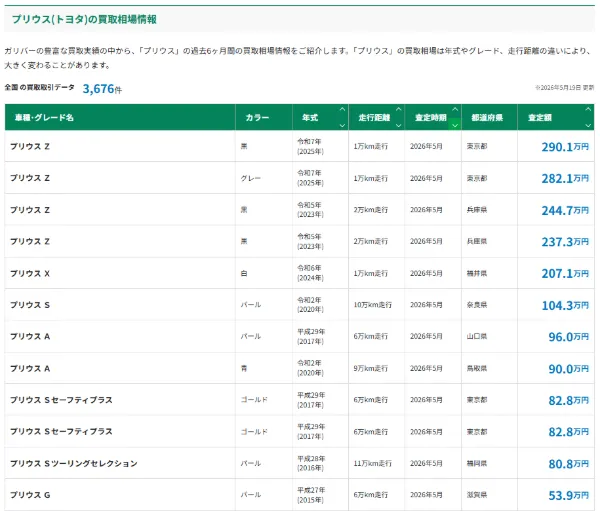Click the プリウス(トヨタ)の買取相場情報 heading
This screenshot has height=511, width=600.
coord(84,19)
